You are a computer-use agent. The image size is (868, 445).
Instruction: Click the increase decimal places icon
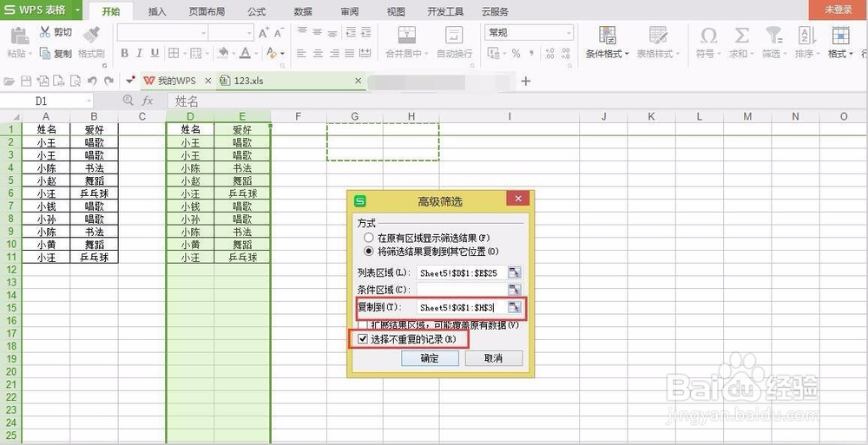pos(549,54)
